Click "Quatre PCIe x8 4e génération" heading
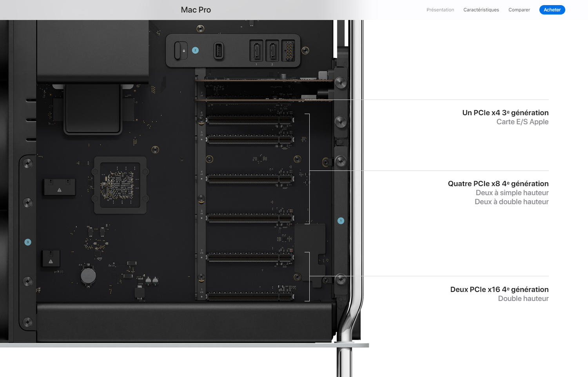The width and height of the screenshot is (588, 377). (498, 184)
